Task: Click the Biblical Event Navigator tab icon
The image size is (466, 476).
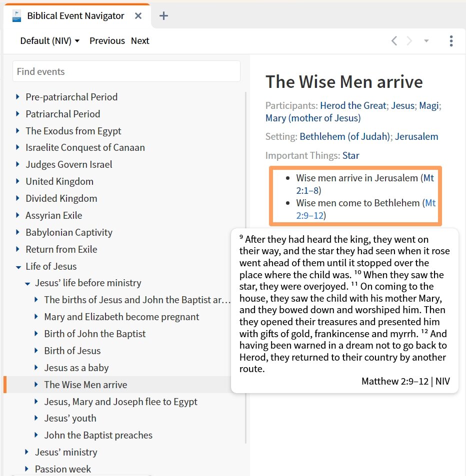Action: 15,15
